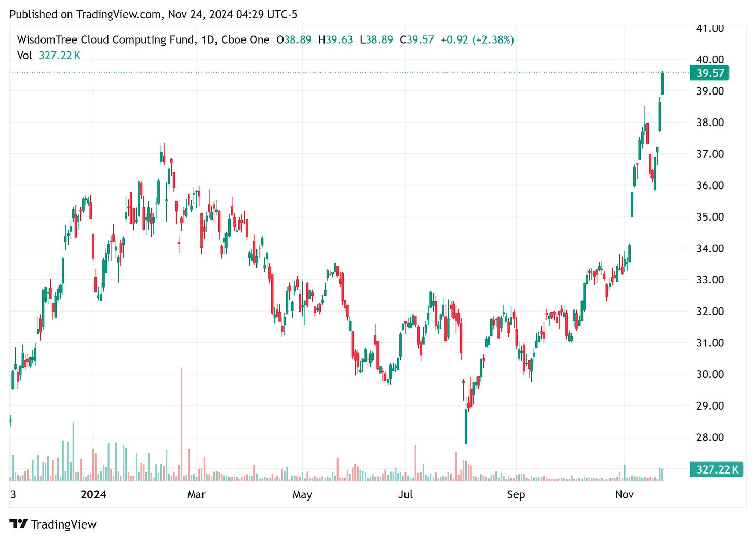
Task: Click the 39.00 price axis label
Action: coord(710,91)
